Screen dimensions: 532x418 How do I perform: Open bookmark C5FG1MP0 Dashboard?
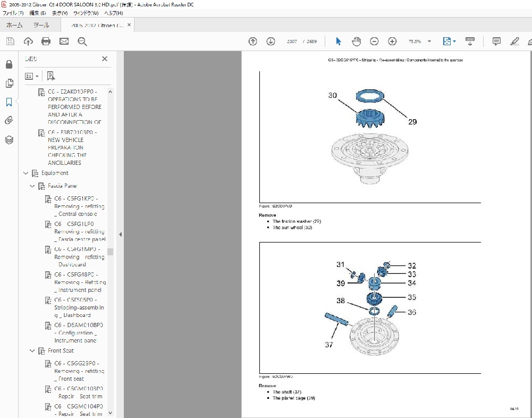tap(79, 257)
